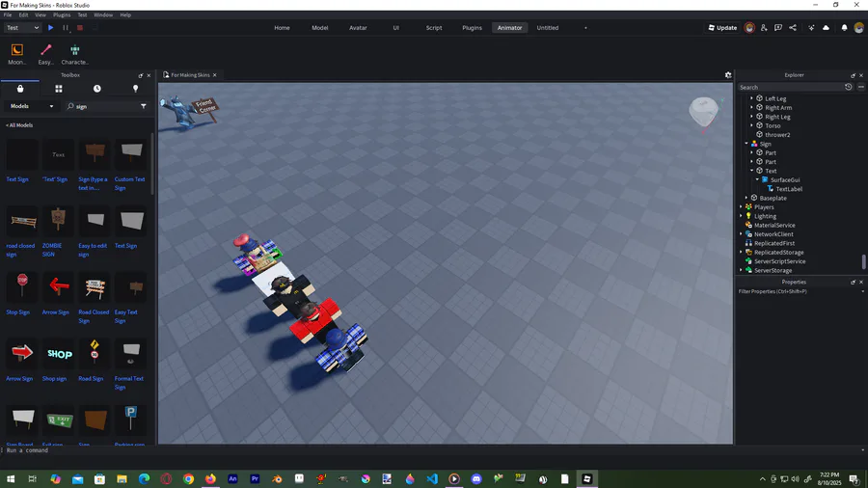Image resolution: width=868 pixels, height=488 pixels.
Task: Expand the ReplicatedStorage service
Action: pos(742,253)
